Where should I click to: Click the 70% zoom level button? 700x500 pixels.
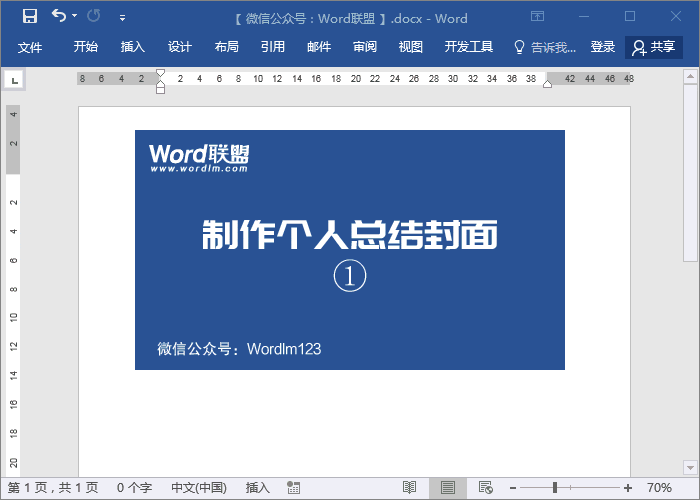tap(659, 488)
